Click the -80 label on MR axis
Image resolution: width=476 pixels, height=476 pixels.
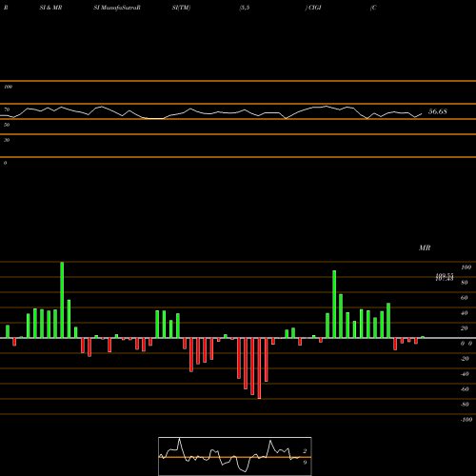pos(465,405)
